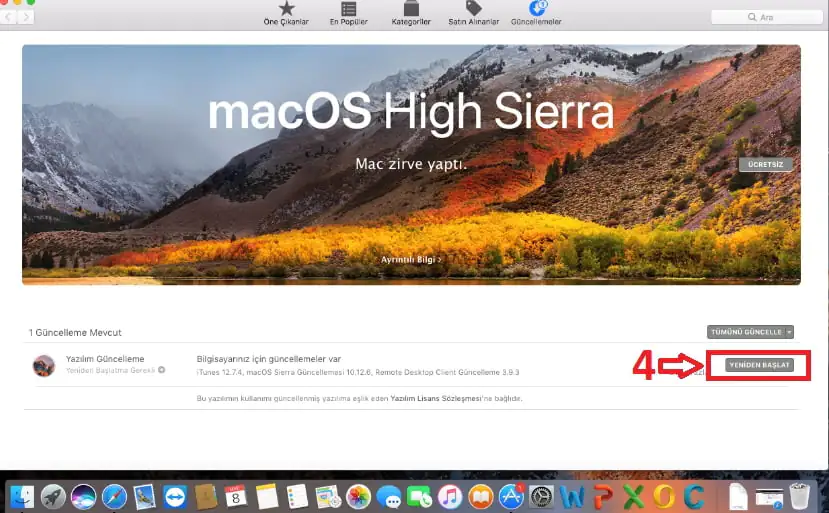This screenshot has height=513, width=829.
Task: Open Calendar from the dock
Action: tap(236, 497)
